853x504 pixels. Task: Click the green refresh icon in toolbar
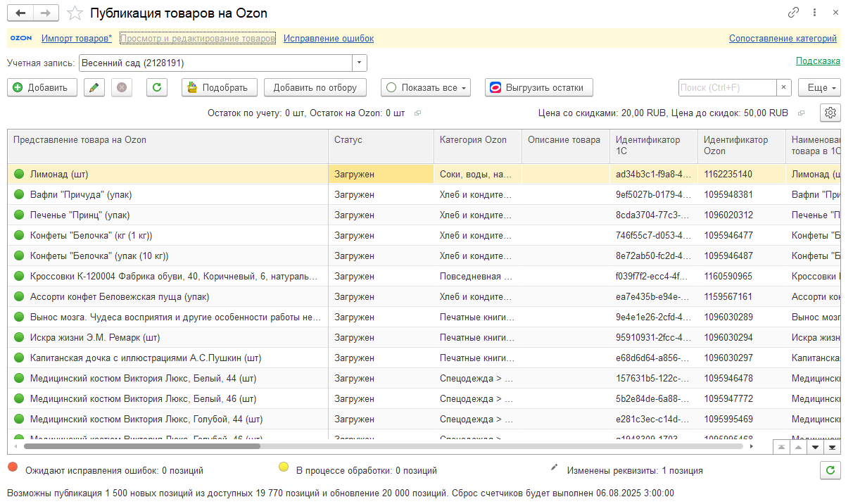157,87
